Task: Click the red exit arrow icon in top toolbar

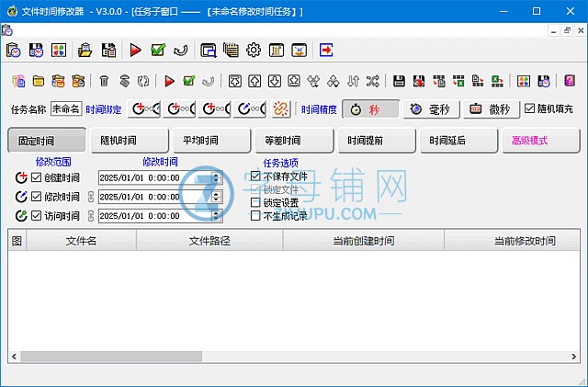Action: pos(326,50)
